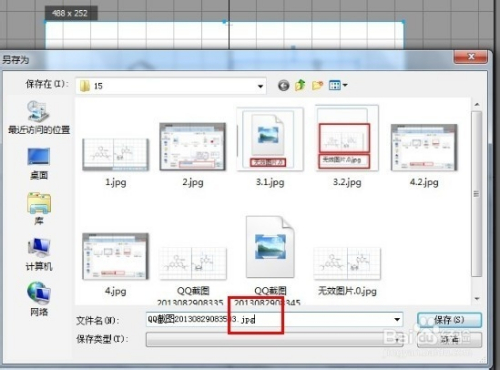Open Recent Places (最近访问的位置)
The width and height of the screenshot is (500, 370).
pyautogui.click(x=39, y=117)
